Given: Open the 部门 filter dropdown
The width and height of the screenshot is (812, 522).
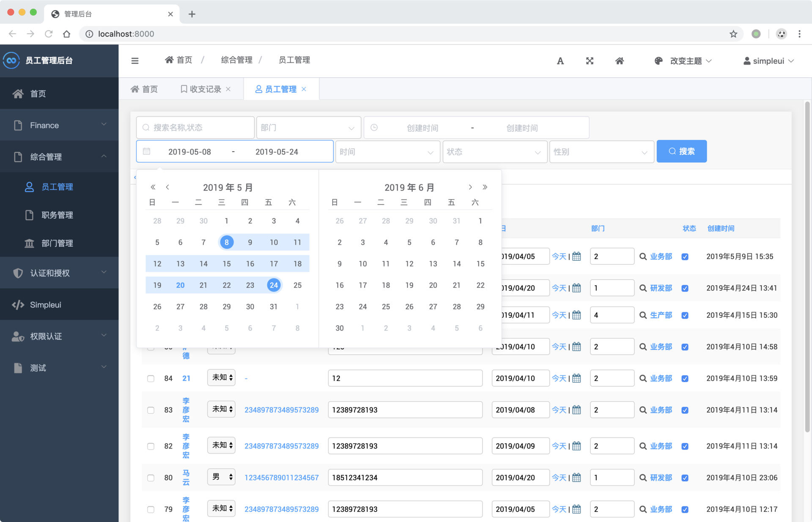Looking at the screenshot, I should [308, 127].
